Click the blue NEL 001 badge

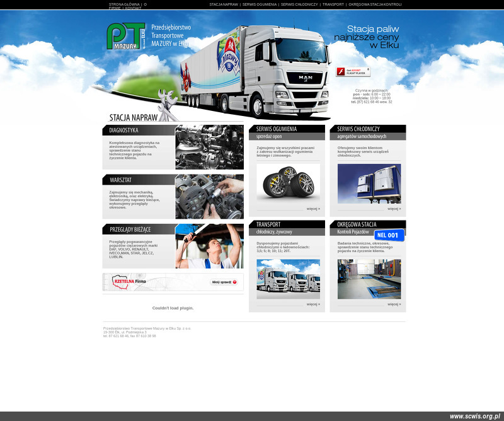tap(389, 235)
